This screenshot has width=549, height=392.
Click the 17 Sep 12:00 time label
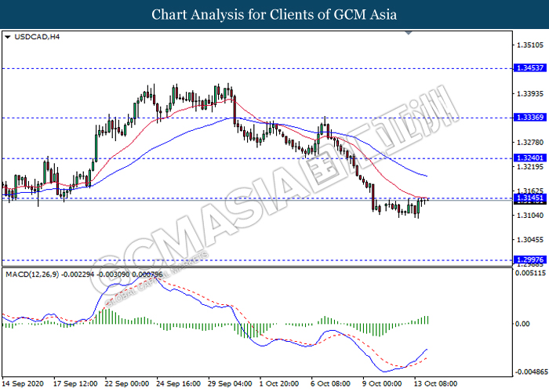75,384
